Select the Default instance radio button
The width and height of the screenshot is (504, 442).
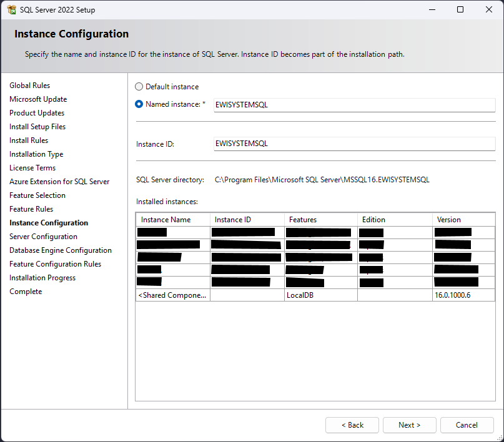point(139,87)
